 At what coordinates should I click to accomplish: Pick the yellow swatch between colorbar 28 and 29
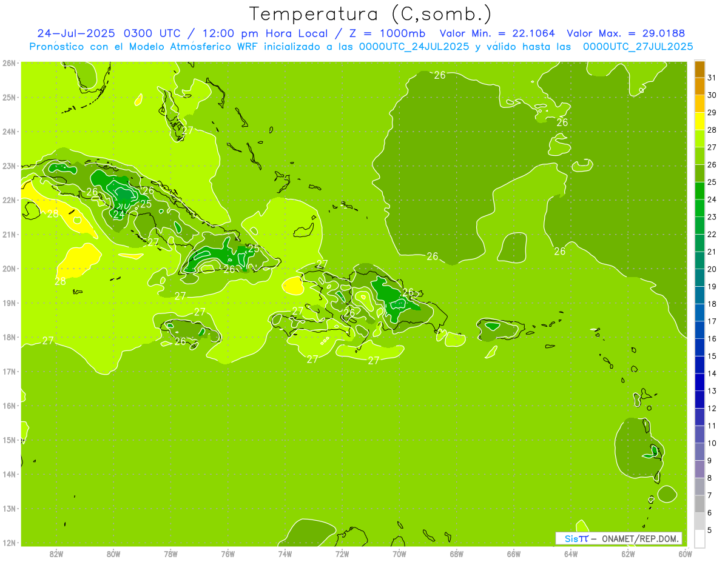tap(699, 121)
